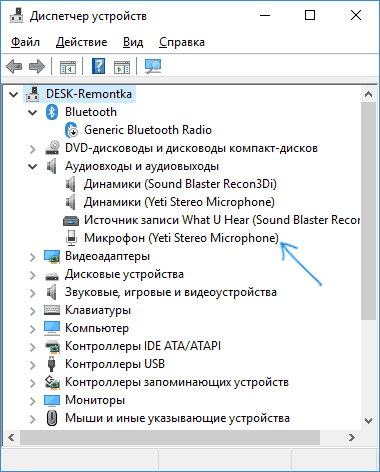This screenshot has height=472, width=380.
Task: Toggle the console tree pane icon
Action: coord(68,67)
